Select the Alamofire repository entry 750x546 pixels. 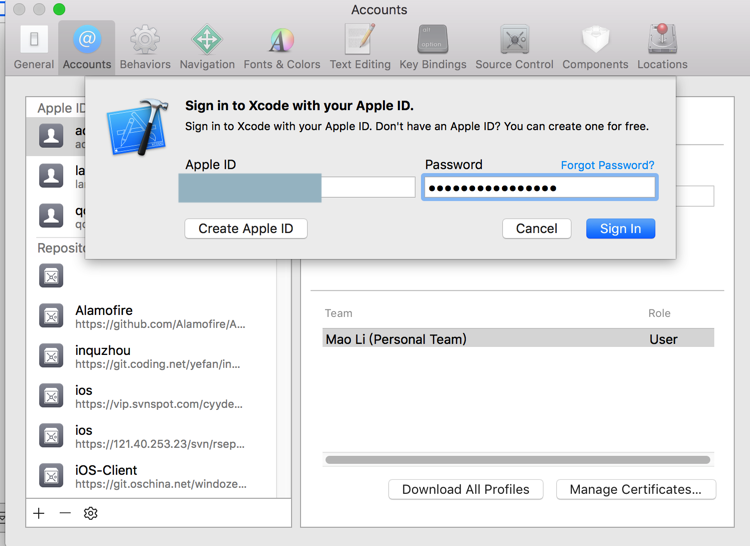151,317
